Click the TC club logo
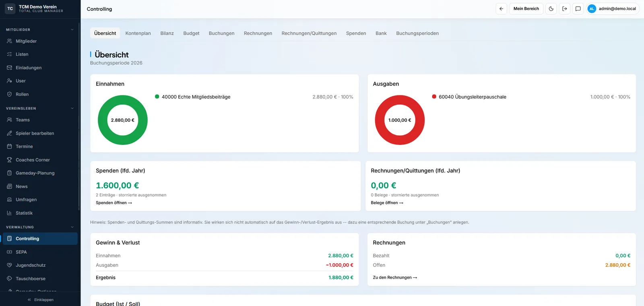The height and width of the screenshot is (306, 644). pyautogui.click(x=10, y=8)
